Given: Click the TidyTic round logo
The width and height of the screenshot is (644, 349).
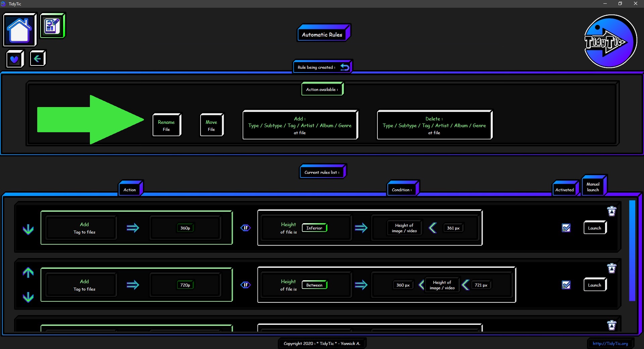Looking at the screenshot, I should tap(610, 41).
